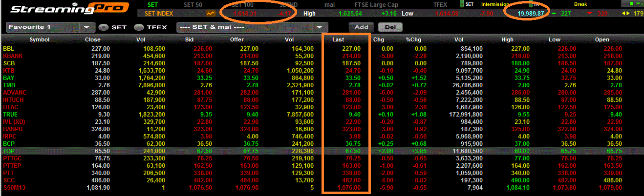Click the Low column header
The image size is (644, 196).
(x=554, y=39)
